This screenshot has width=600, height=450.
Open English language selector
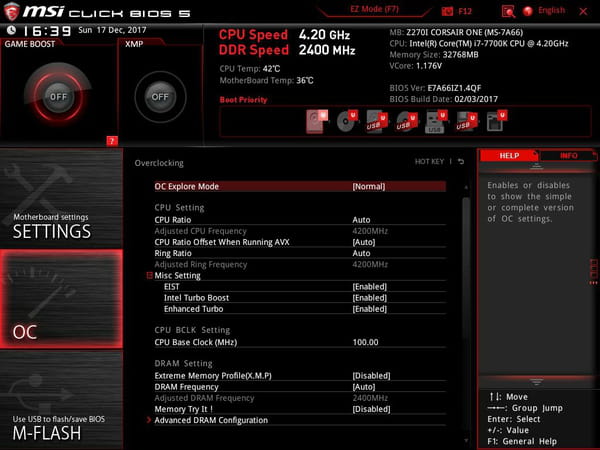551,10
